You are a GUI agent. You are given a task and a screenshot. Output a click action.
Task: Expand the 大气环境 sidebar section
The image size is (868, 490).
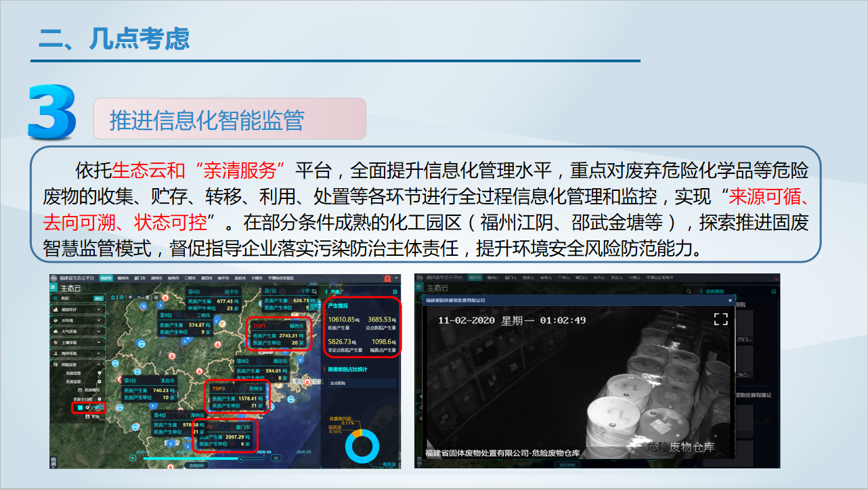click(x=99, y=332)
